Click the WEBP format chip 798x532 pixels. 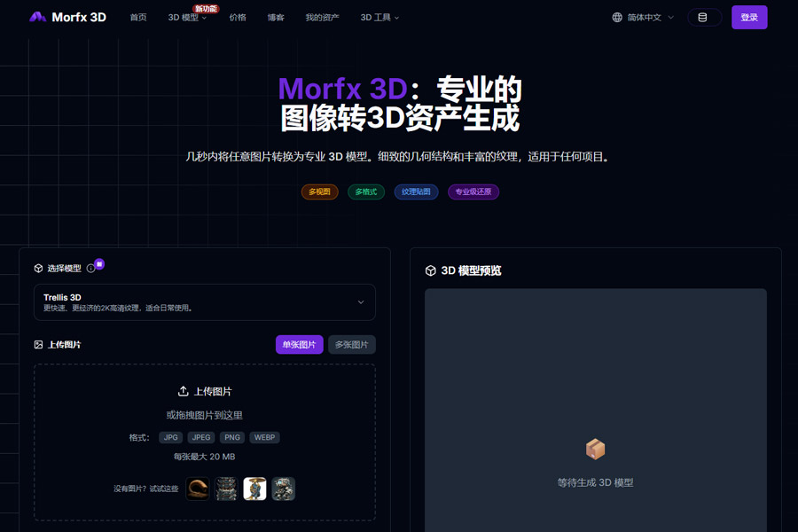click(x=264, y=437)
